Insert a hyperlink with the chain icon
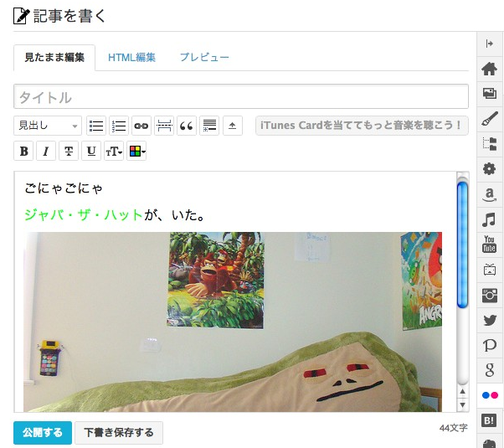This screenshot has height=448, width=504. pos(141,126)
